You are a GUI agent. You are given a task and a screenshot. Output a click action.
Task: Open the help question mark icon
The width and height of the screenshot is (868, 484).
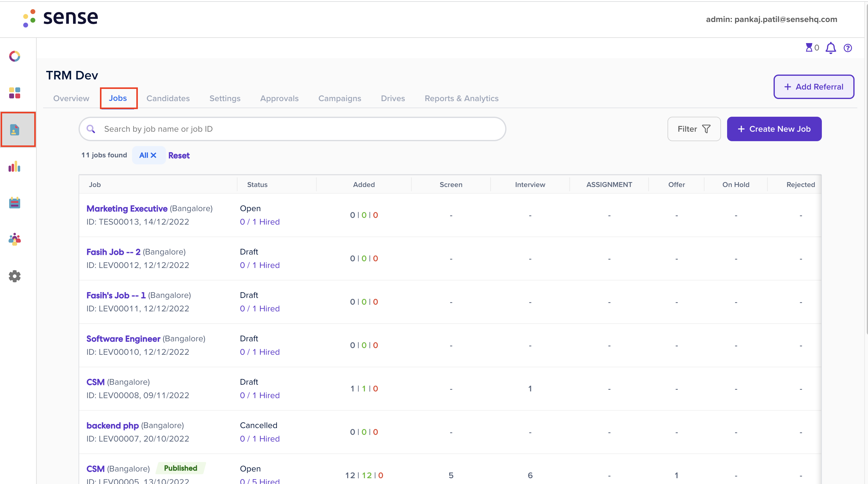point(848,48)
